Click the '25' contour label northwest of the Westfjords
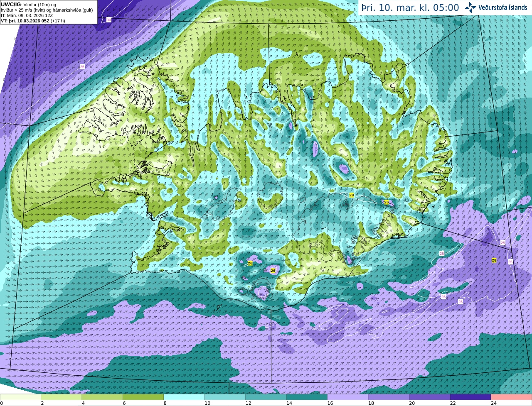This screenshot has height=406, width=532. click(x=82, y=66)
